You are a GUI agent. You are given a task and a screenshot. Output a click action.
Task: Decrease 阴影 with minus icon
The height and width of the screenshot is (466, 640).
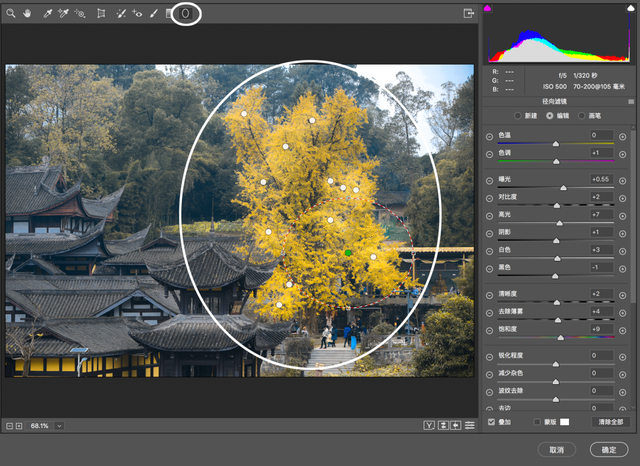point(489,233)
